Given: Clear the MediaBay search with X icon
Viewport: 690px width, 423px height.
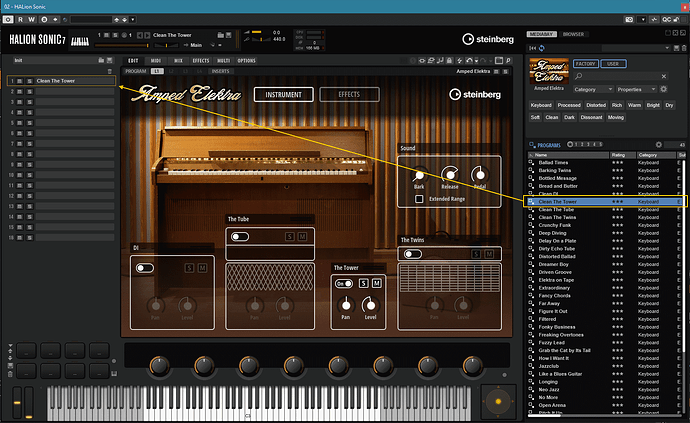Looking at the screenshot, I should (664, 76).
